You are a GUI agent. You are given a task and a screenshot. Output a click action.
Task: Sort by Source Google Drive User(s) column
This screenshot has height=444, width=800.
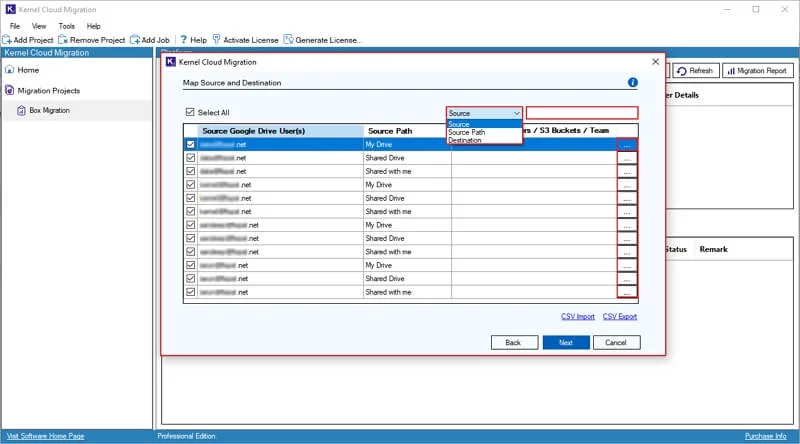click(280, 131)
